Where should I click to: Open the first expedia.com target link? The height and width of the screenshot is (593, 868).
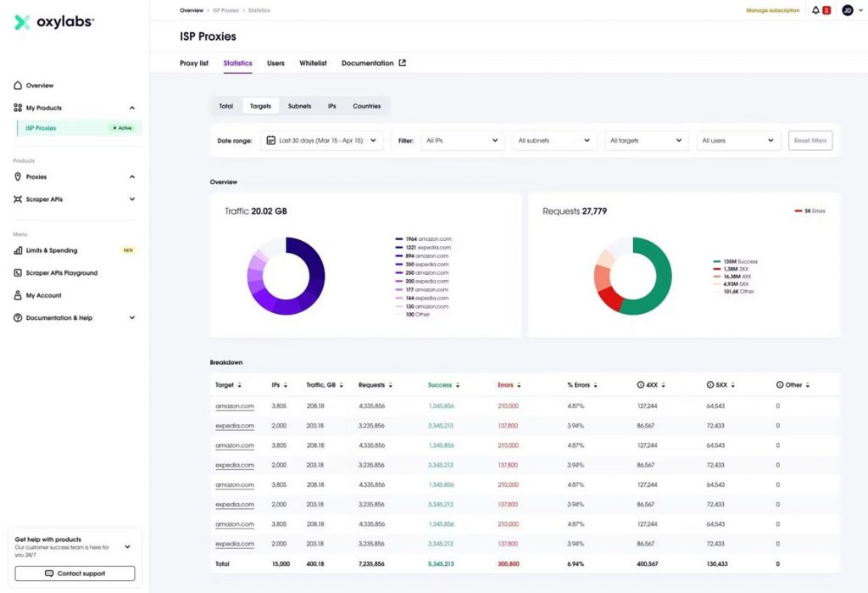(235, 426)
